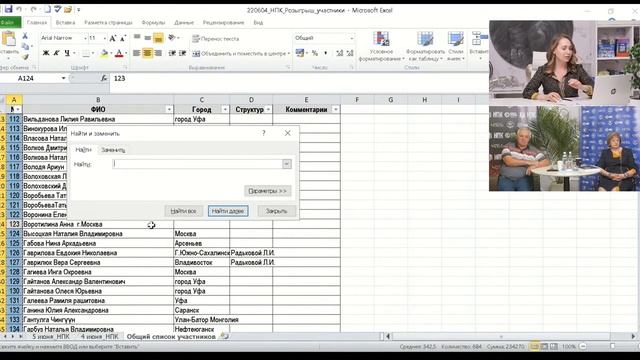This screenshot has width=640, height=360.
Task: Switch to the Разметка страницы tab
Action: (x=109, y=22)
